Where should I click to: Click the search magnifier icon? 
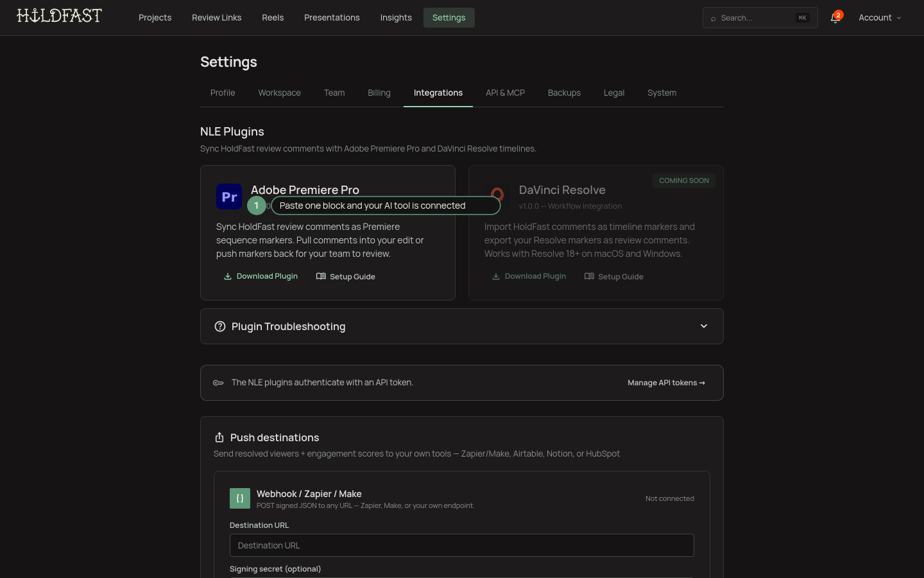(x=713, y=19)
